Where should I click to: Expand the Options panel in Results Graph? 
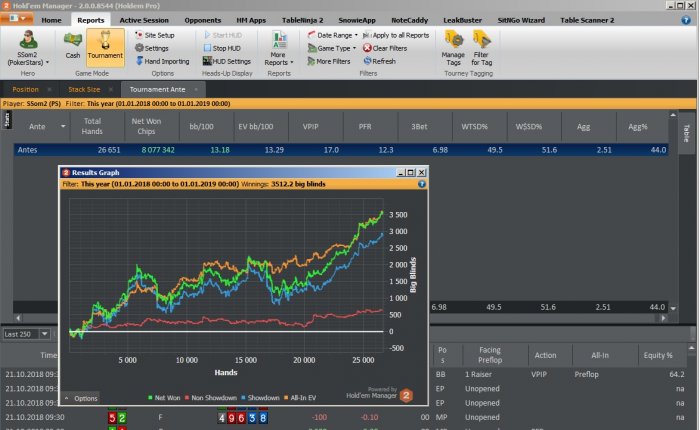81,398
